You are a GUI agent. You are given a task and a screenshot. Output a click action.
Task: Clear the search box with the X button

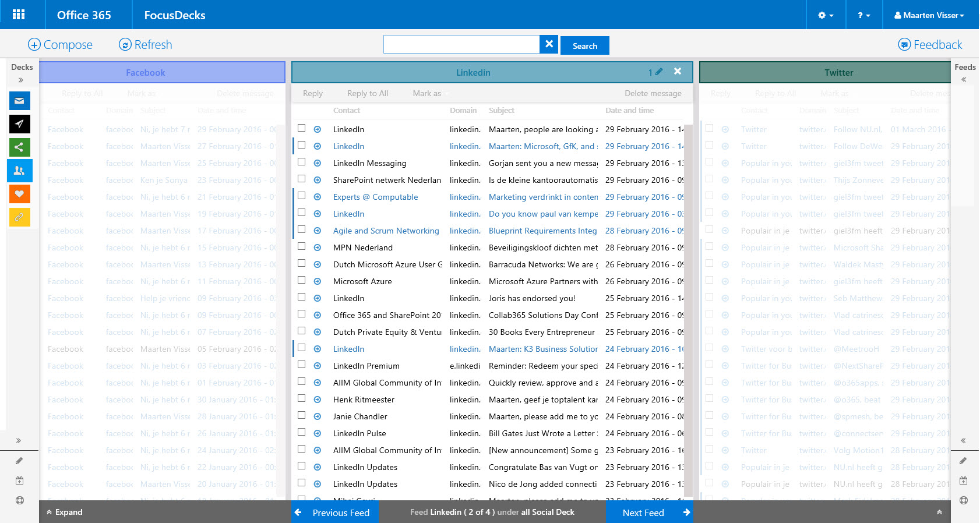pyautogui.click(x=549, y=44)
